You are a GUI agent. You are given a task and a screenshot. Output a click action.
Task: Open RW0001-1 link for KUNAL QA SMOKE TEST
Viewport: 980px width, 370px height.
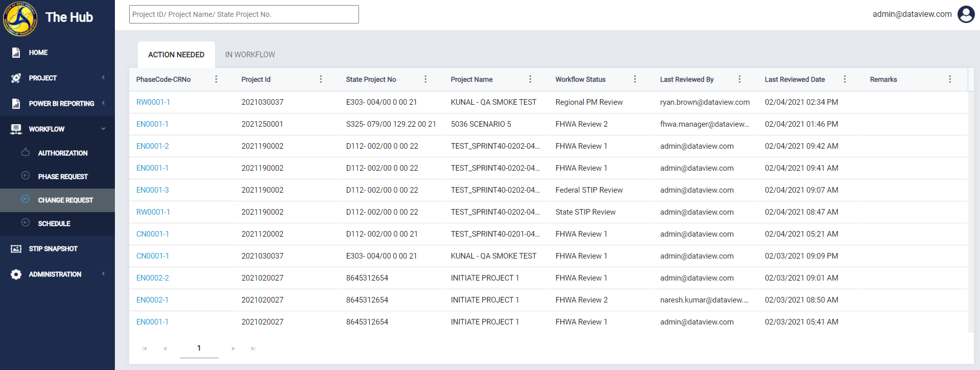(x=153, y=102)
